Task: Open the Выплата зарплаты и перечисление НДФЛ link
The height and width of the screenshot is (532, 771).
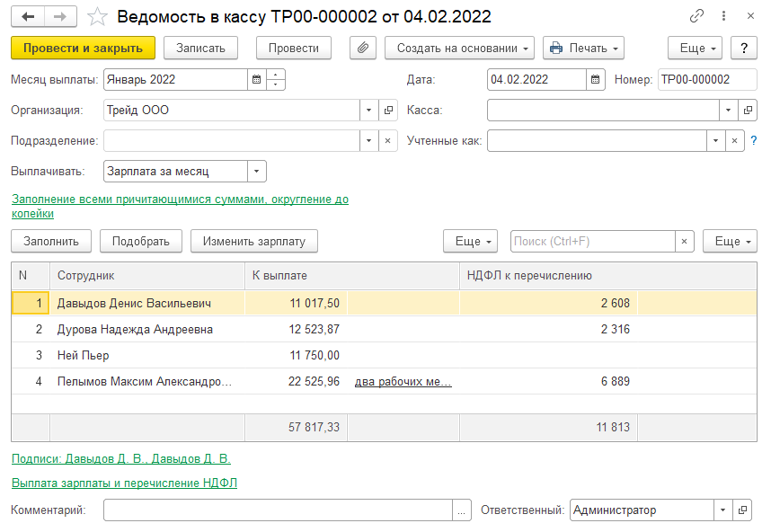Action: 124,483
